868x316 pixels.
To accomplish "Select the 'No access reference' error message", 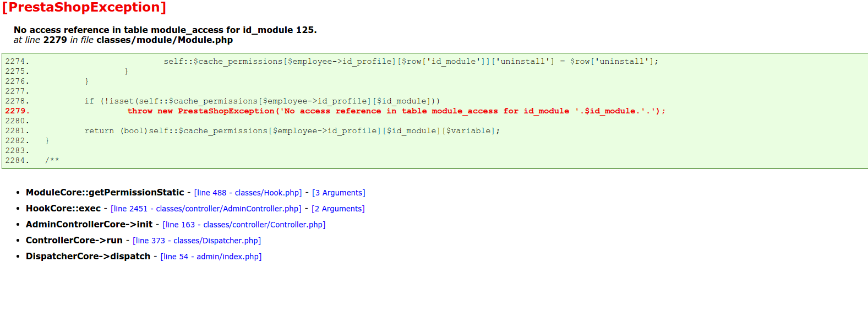I will [x=165, y=30].
